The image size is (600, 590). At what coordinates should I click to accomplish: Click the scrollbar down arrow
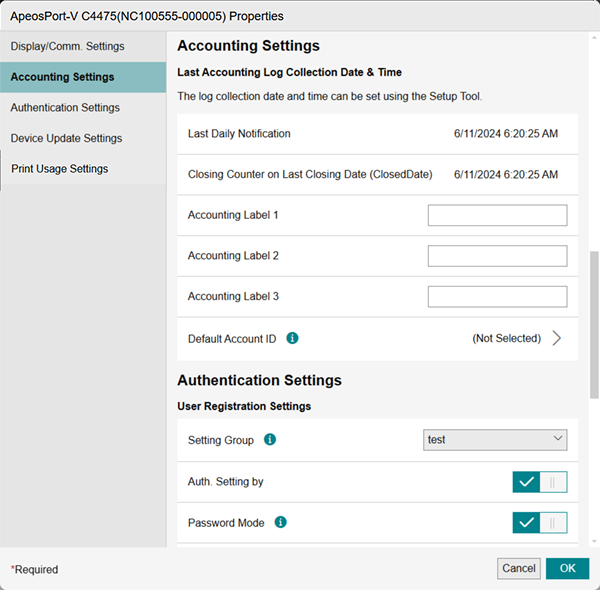point(594,541)
